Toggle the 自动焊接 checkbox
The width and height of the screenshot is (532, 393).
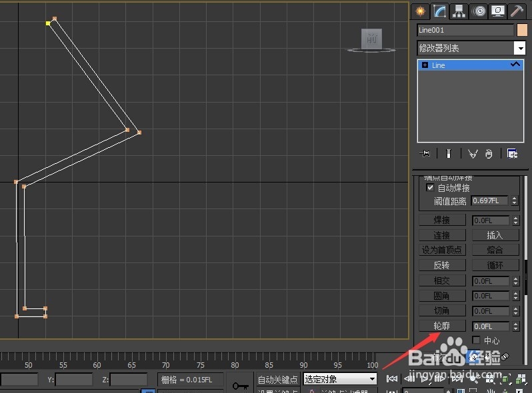(x=430, y=188)
